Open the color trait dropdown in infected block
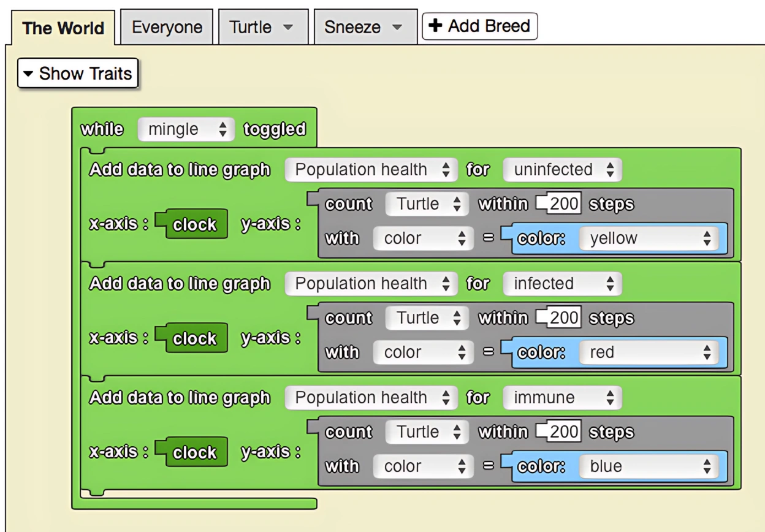Image resolution: width=765 pixels, height=532 pixels. 423,352
